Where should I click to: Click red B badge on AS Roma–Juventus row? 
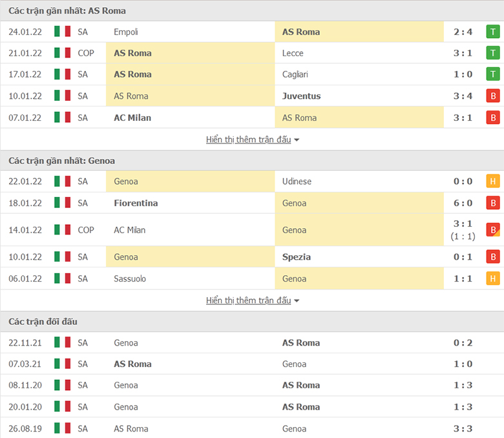point(493,96)
